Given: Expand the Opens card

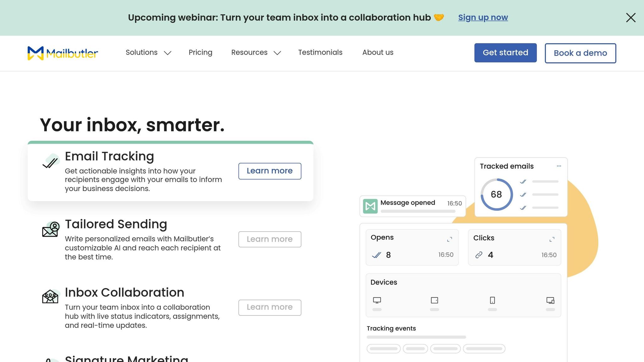Looking at the screenshot, I should [450, 239].
